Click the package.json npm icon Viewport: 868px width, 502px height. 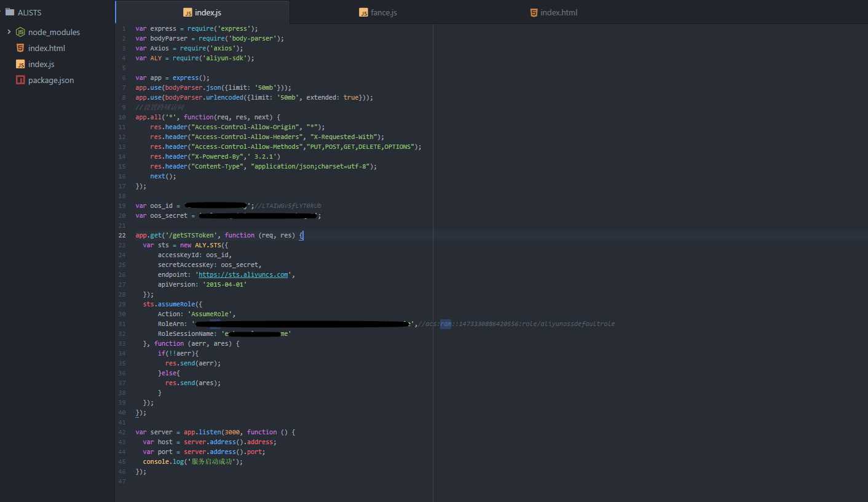coord(20,80)
